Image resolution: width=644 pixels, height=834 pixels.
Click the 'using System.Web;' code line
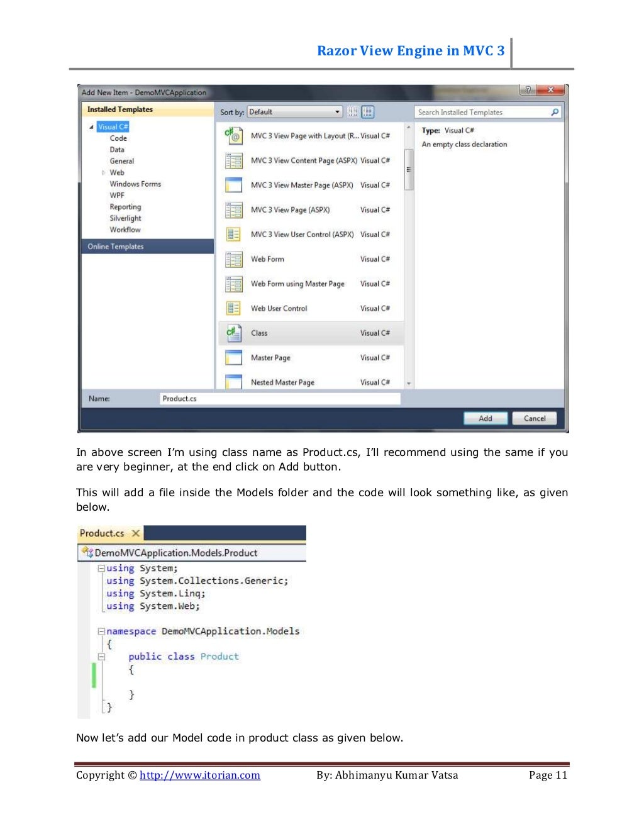click(153, 606)
